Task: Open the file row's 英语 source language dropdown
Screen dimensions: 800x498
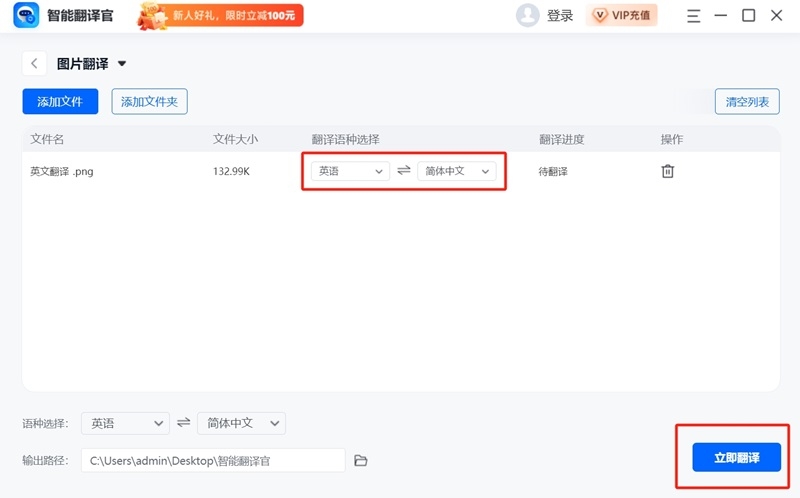Action: point(351,171)
